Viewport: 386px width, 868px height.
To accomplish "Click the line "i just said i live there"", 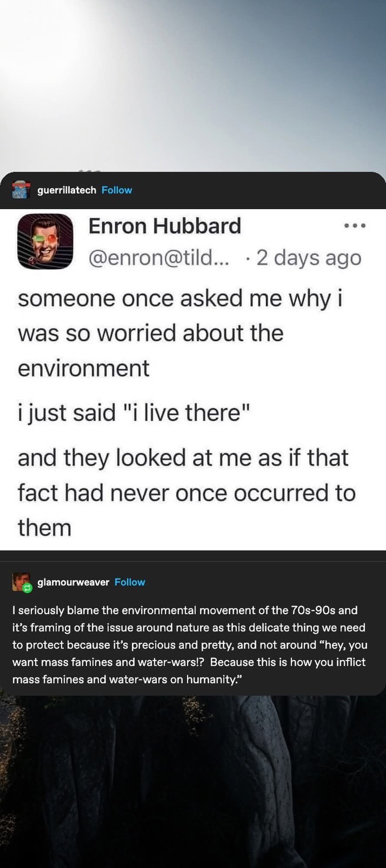I will (134, 412).
